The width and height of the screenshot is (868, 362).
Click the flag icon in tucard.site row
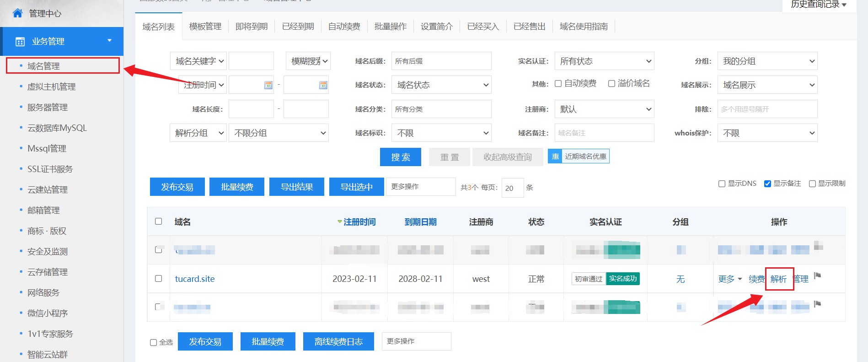818,276
